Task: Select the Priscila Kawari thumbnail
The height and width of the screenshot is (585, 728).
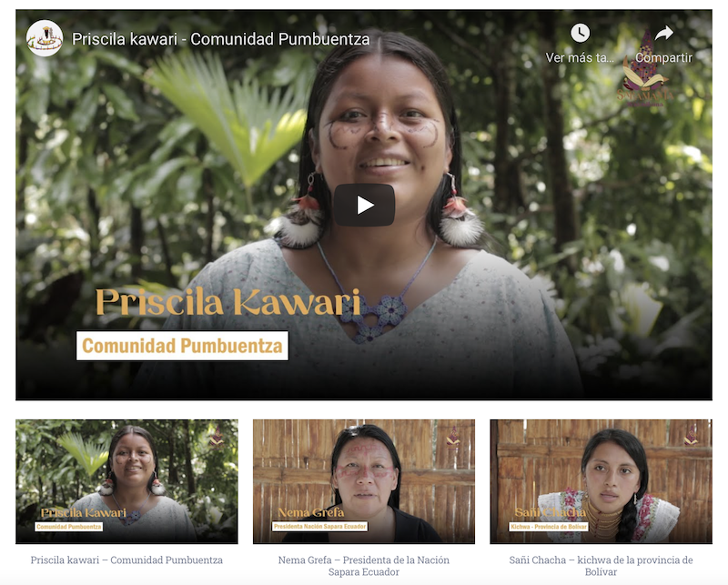Action: (126, 481)
